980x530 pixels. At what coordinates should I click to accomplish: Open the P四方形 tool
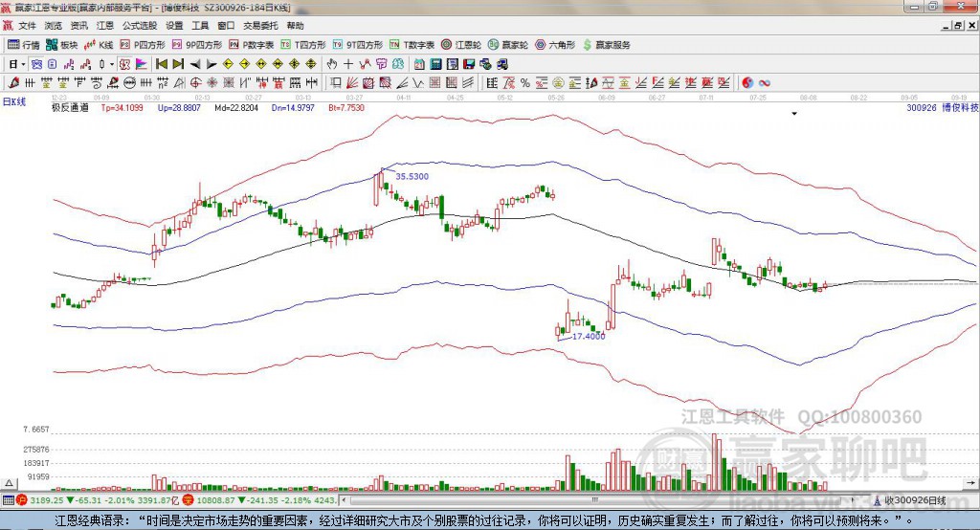pos(143,45)
